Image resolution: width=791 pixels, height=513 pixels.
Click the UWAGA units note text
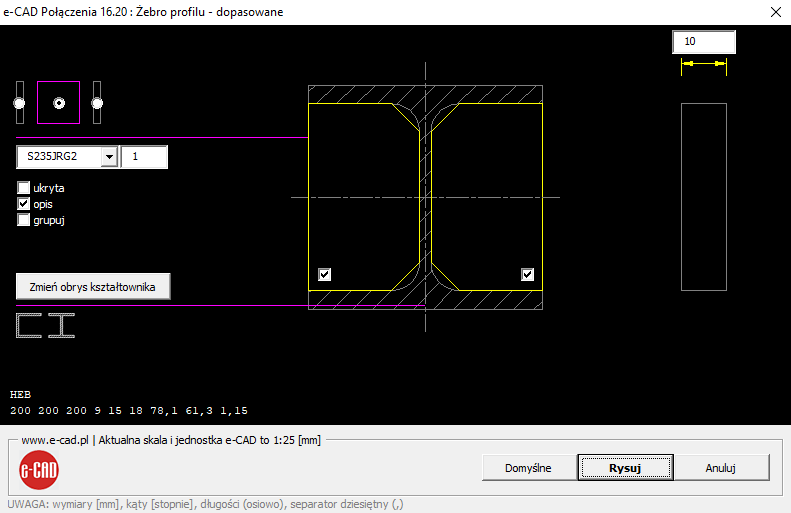point(205,504)
